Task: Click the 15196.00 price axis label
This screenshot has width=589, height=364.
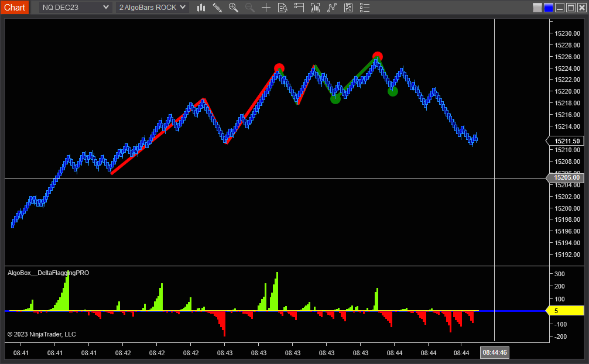Action: point(567,231)
